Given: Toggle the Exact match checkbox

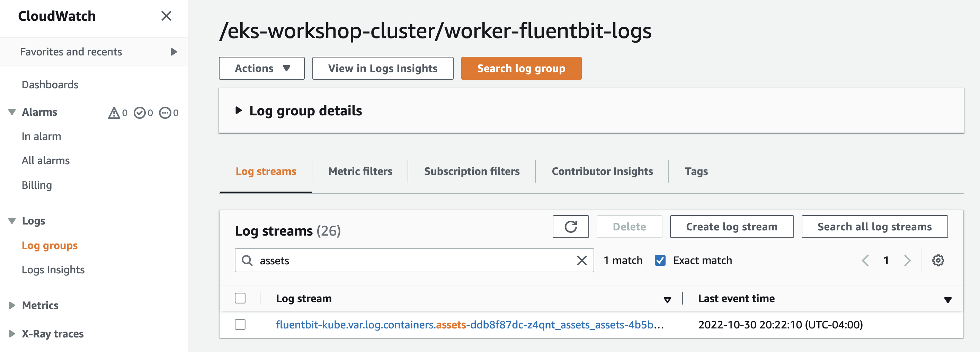Looking at the screenshot, I should coord(660,260).
